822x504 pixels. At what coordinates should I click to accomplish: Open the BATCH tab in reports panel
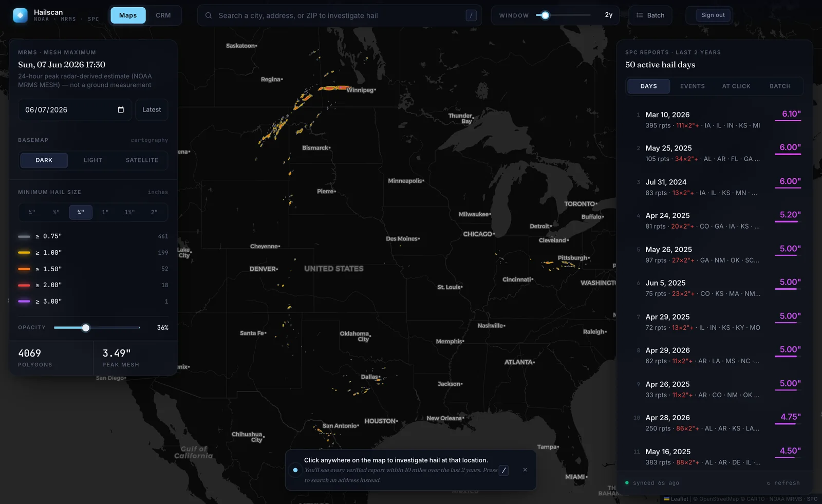pos(780,86)
